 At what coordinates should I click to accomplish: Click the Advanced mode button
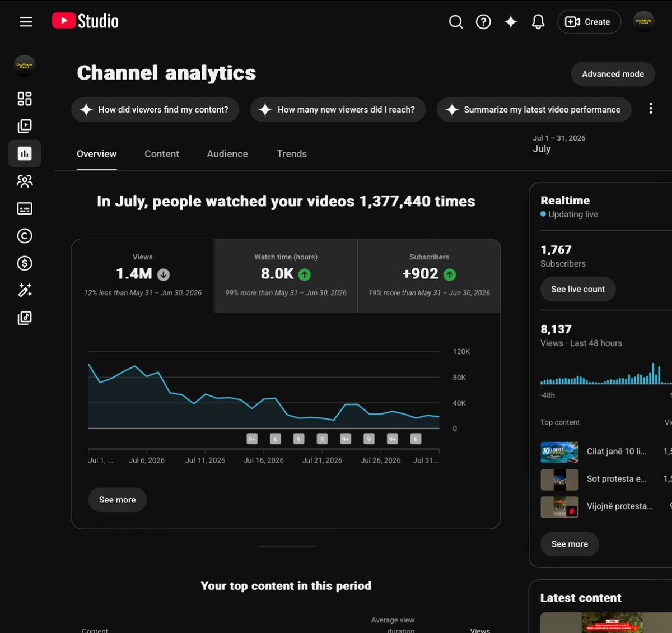(613, 74)
